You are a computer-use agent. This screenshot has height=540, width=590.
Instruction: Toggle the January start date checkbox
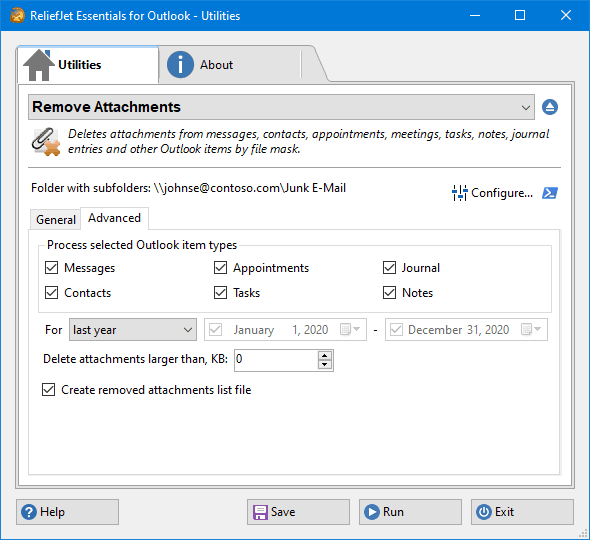pyautogui.click(x=215, y=330)
